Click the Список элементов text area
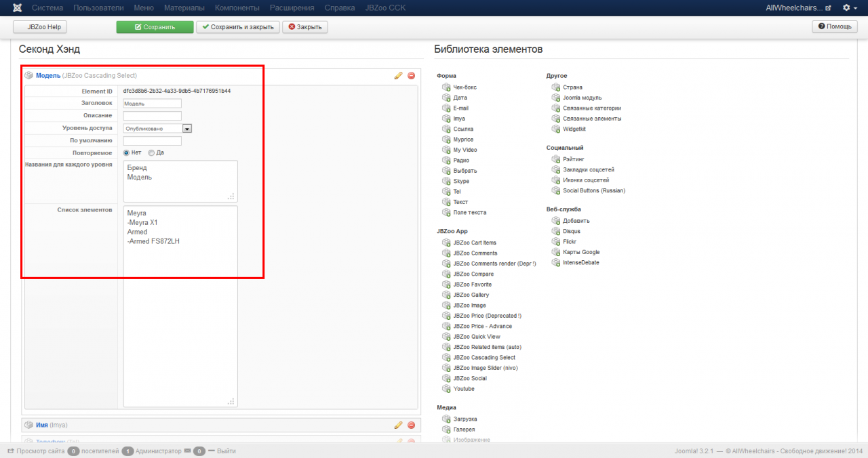 [180, 305]
